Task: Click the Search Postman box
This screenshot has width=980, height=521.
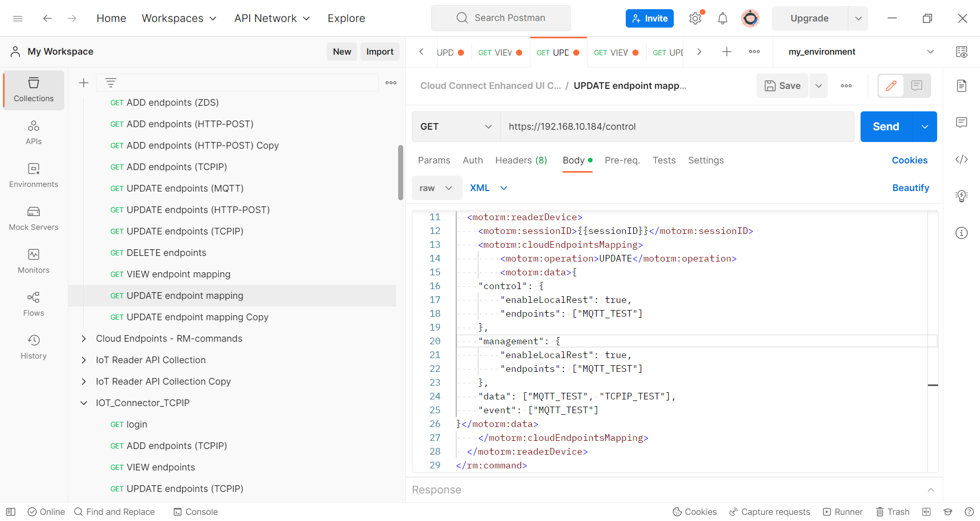Action: click(x=501, y=18)
